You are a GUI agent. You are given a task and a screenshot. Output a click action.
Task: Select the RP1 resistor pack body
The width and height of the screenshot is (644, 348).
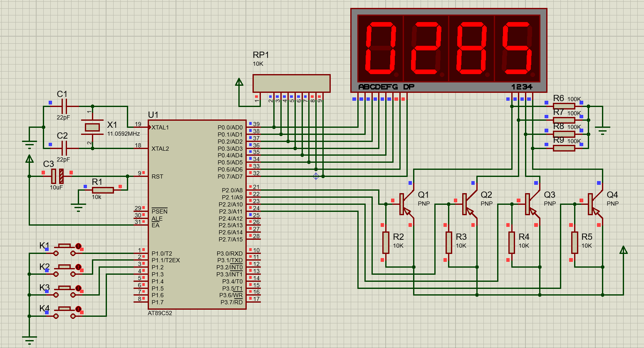pyautogui.click(x=291, y=83)
